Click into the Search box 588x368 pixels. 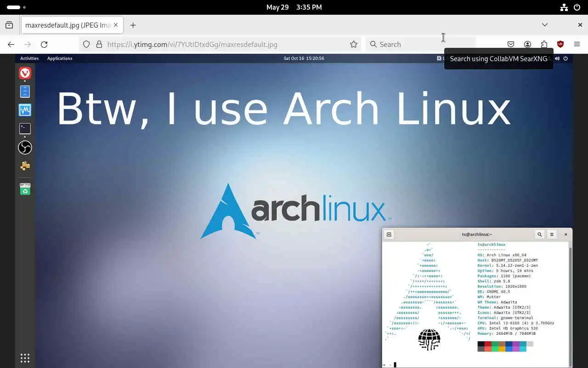coord(420,44)
